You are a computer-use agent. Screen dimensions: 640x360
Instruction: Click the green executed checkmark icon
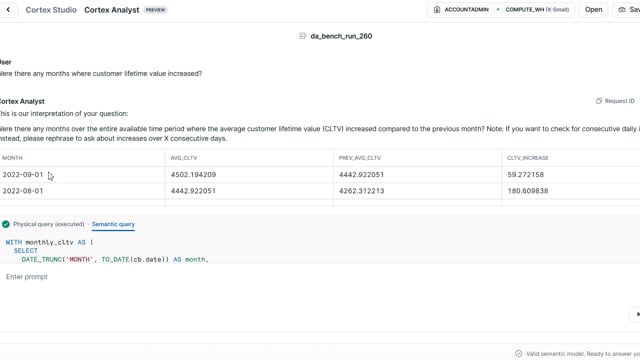pyautogui.click(x=6, y=224)
